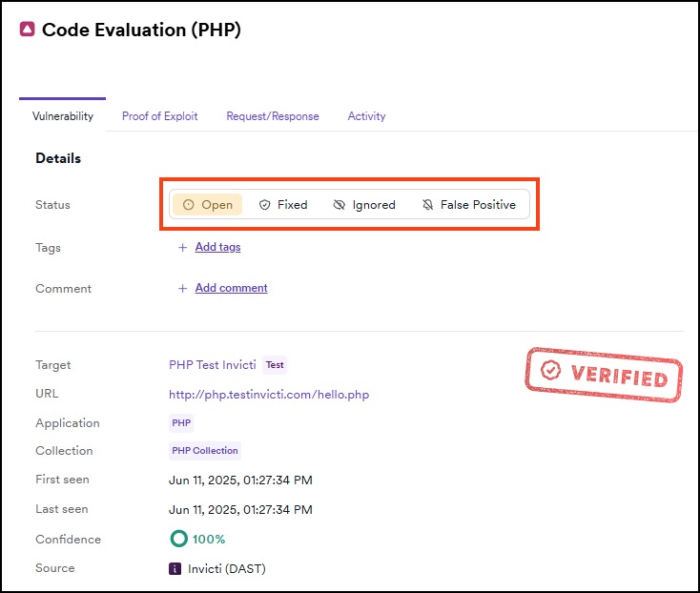700x593 pixels.
Task: Set status to Open
Action: click(x=207, y=205)
